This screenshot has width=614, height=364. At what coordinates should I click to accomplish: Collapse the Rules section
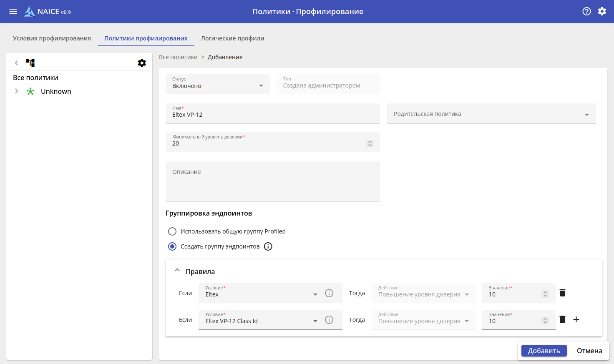coord(177,271)
